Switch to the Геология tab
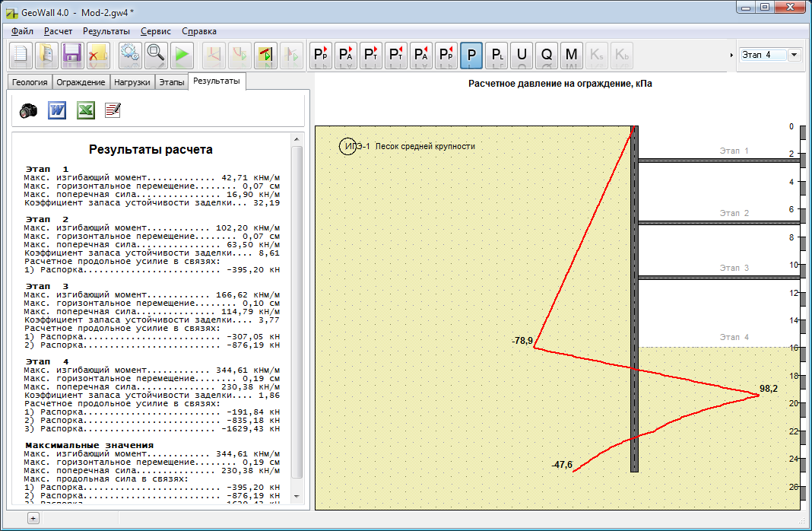Image resolution: width=812 pixels, height=531 pixels. [x=30, y=82]
